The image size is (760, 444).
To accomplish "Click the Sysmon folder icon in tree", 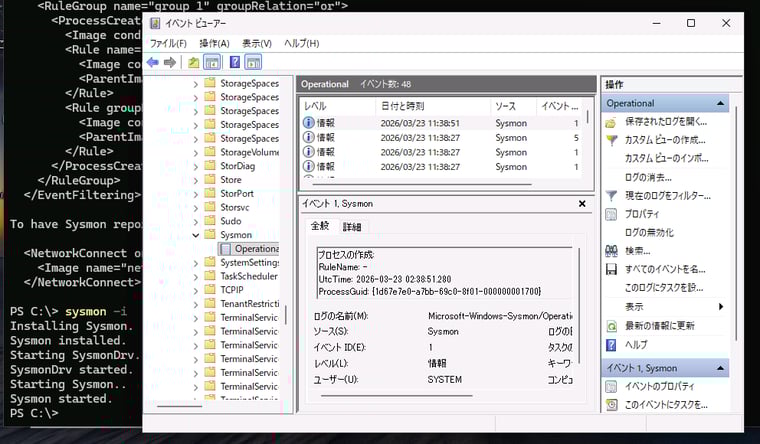I will 210,235.
